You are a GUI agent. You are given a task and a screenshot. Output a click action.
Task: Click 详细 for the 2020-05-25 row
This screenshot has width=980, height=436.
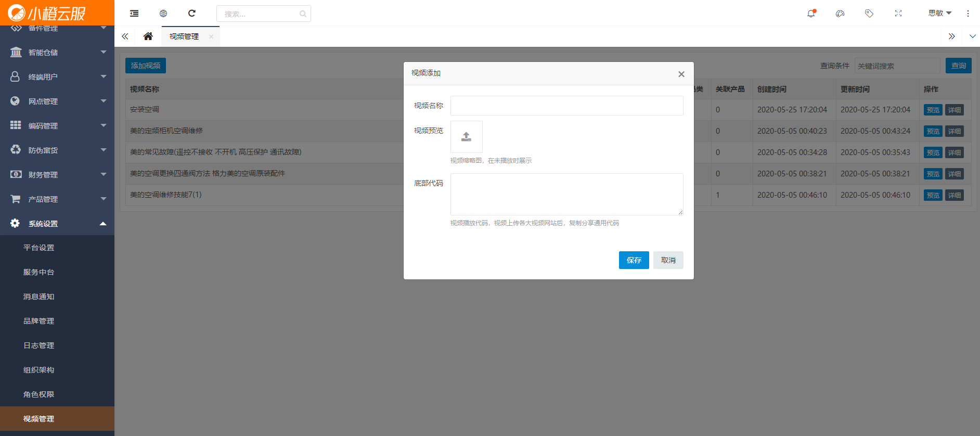click(955, 110)
